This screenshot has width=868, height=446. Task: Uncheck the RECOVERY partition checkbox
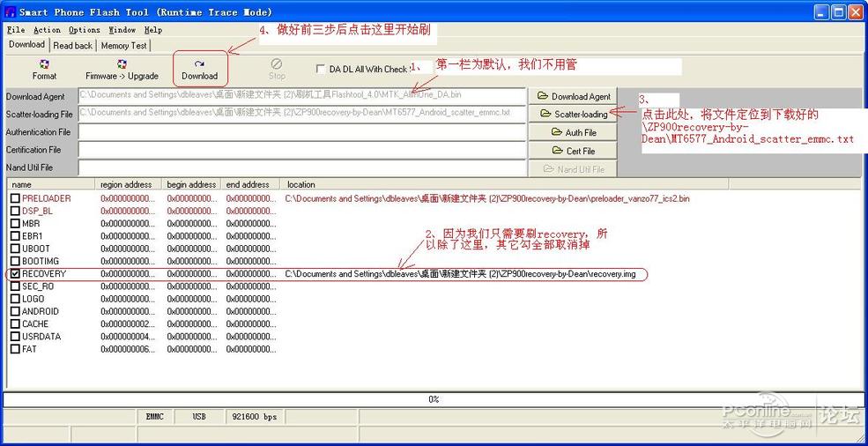coord(16,274)
